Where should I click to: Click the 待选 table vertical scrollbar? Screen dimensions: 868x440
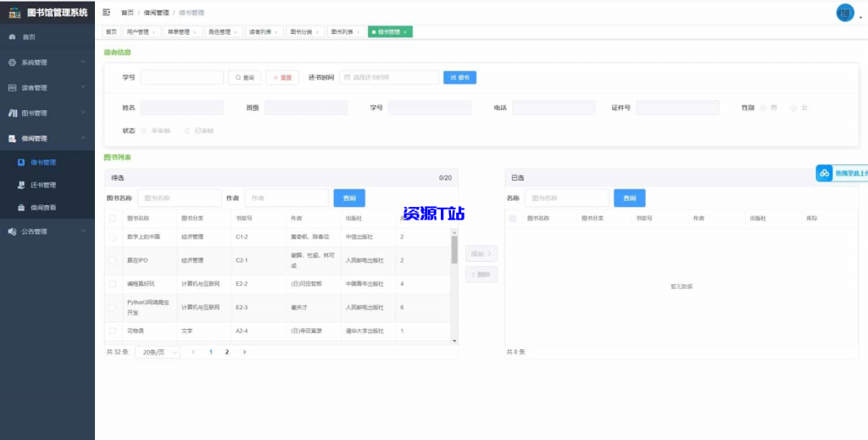(x=454, y=249)
